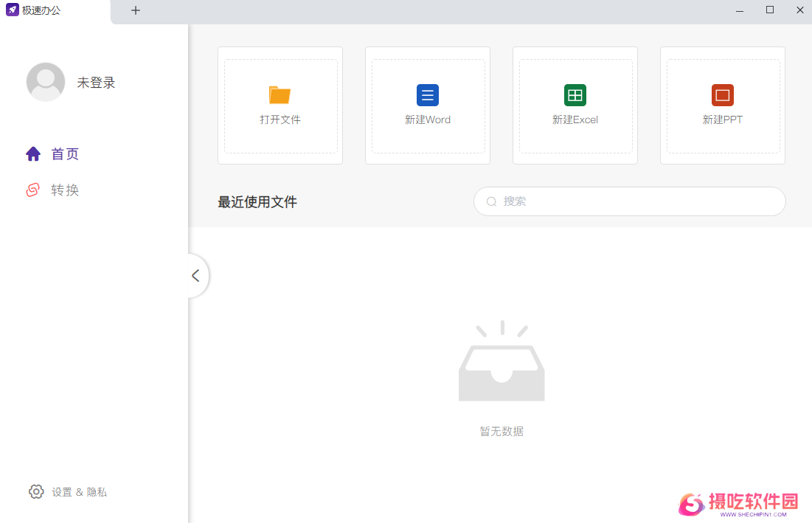Click the blue Word document icon
This screenshot has width=812, height=523.
[x=428, y=95]
